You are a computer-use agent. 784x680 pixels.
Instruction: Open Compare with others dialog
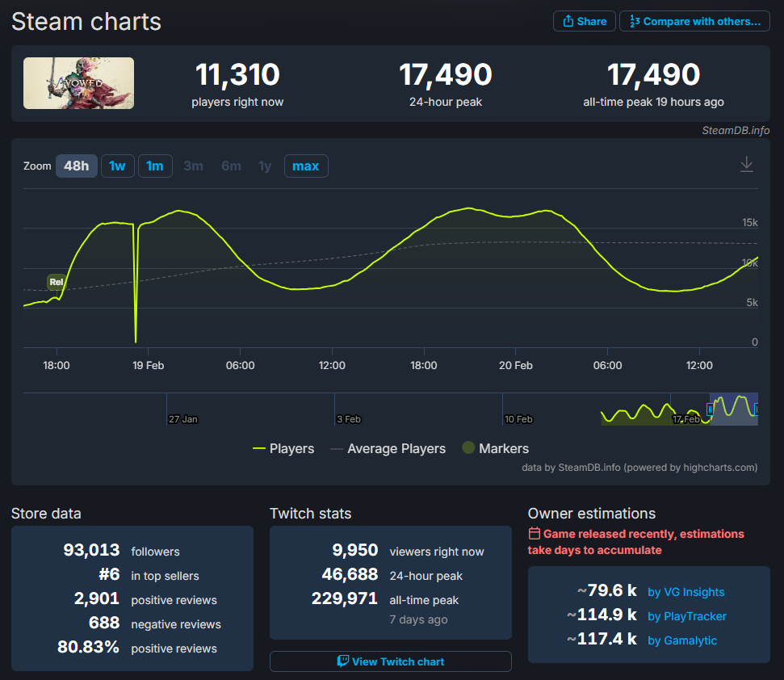[x=694, y=21]
